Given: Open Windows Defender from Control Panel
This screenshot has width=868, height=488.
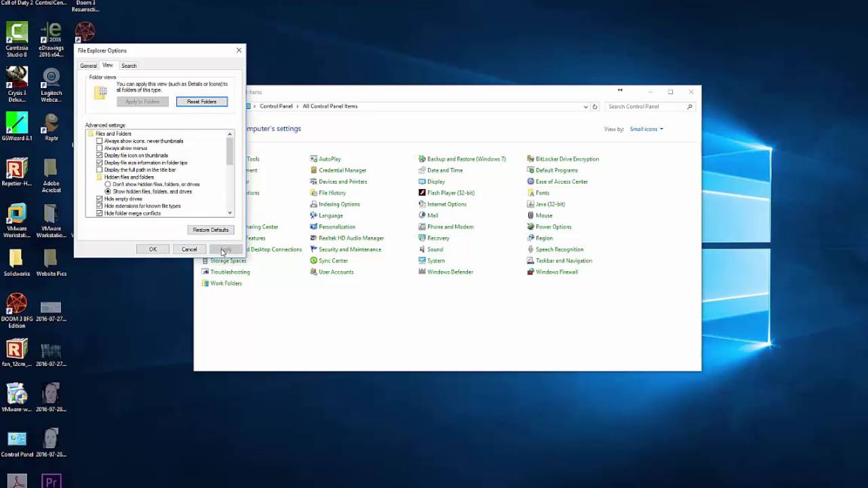Looking at the screenshot, I should (x=450, y=272).
